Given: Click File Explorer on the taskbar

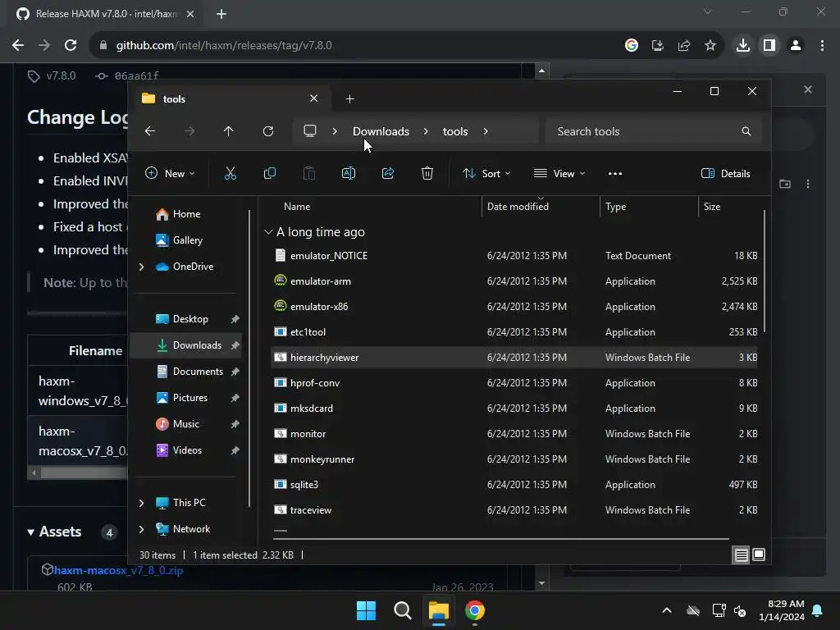Looking at the screenshot, I should coord(438,610).
